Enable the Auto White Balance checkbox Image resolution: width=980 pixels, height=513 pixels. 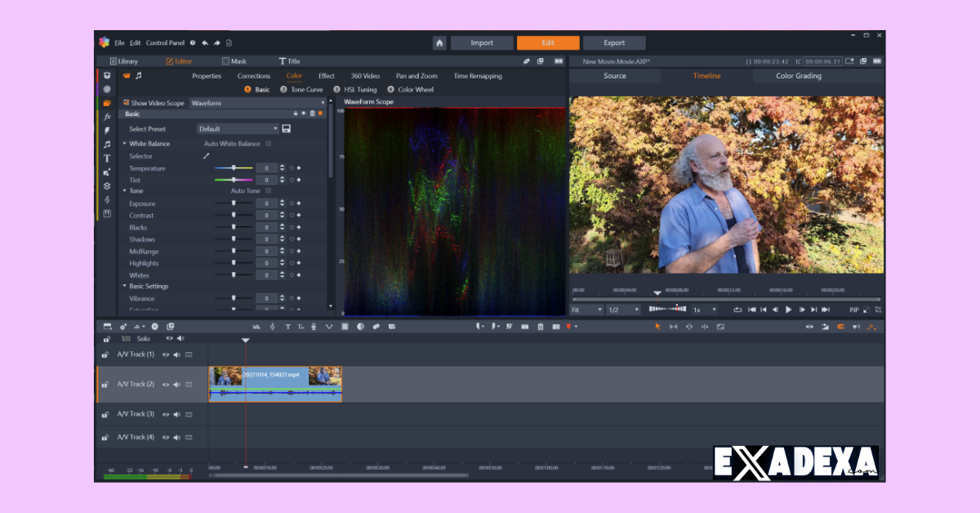(x=268, y=144)
